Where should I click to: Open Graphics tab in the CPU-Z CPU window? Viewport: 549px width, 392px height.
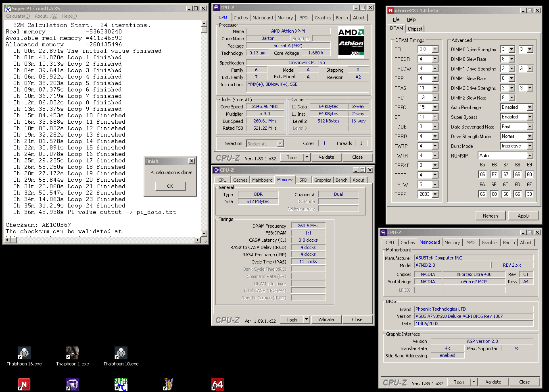[x=323, y=18]
